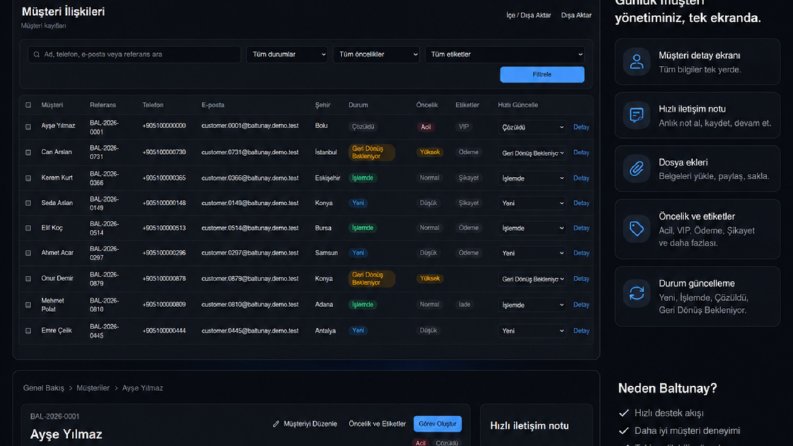Image resolution: width=793 pixels, height=446 pixels.
Task: Open Detay link for Seda Aslan
Action: (581, 203)
